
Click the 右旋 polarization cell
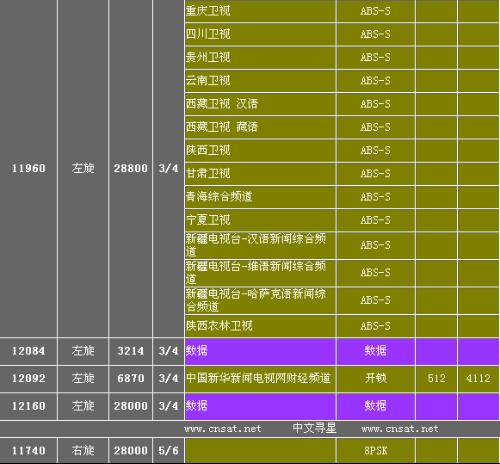(83, 451)
